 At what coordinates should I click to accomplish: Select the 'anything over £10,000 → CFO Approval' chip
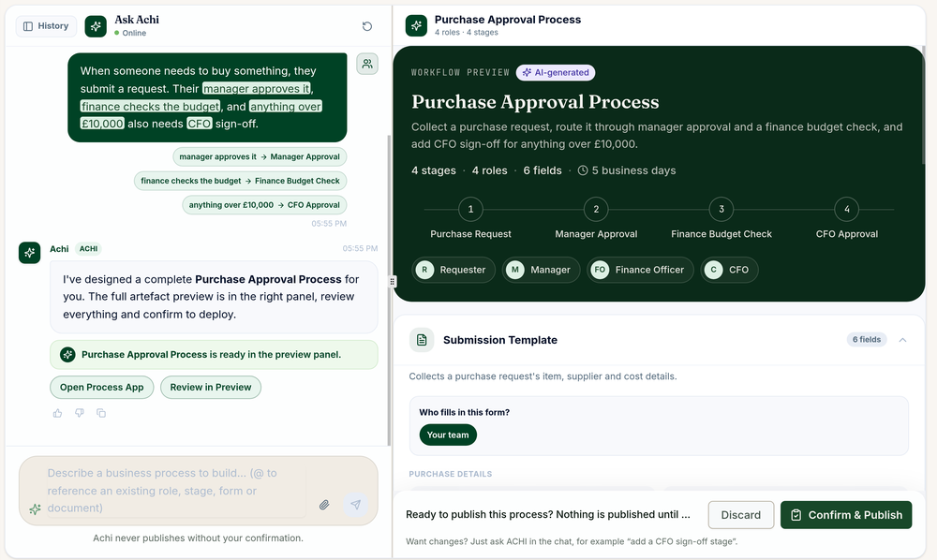tap(264, 205)
